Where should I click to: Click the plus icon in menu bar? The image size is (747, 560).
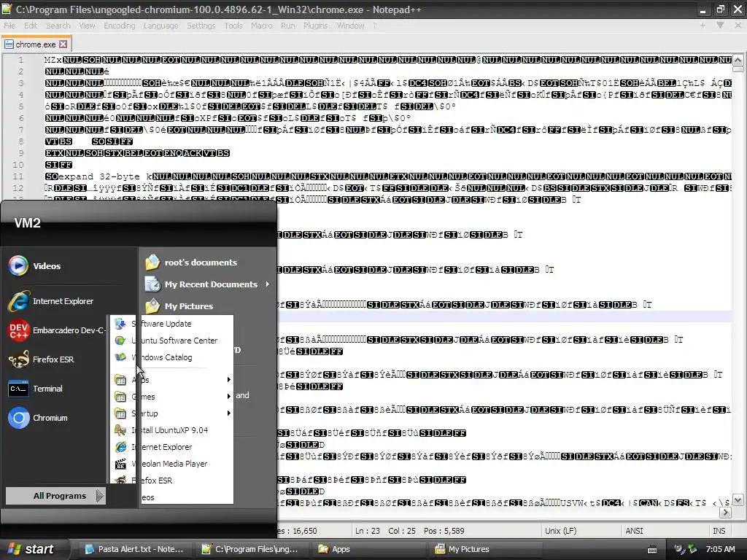tap(703, 26)
